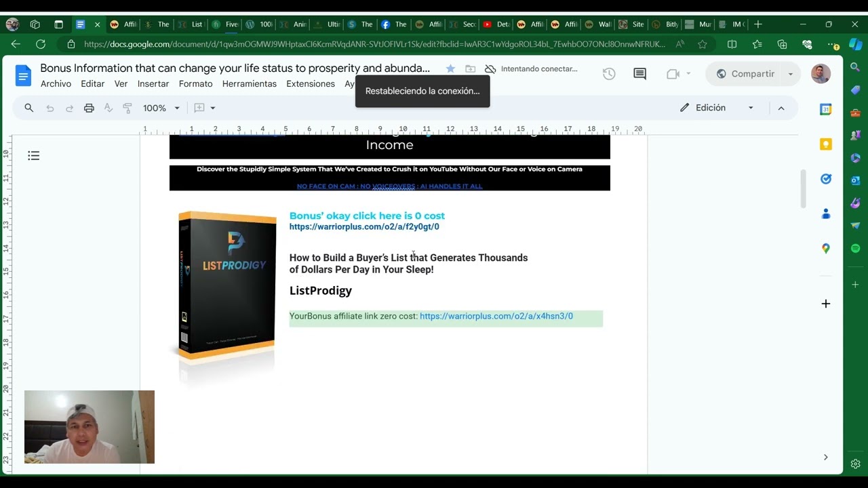Viewport: 868px width, 488px height.
Task: Activate the paint format tool
Action: (127, 108)
